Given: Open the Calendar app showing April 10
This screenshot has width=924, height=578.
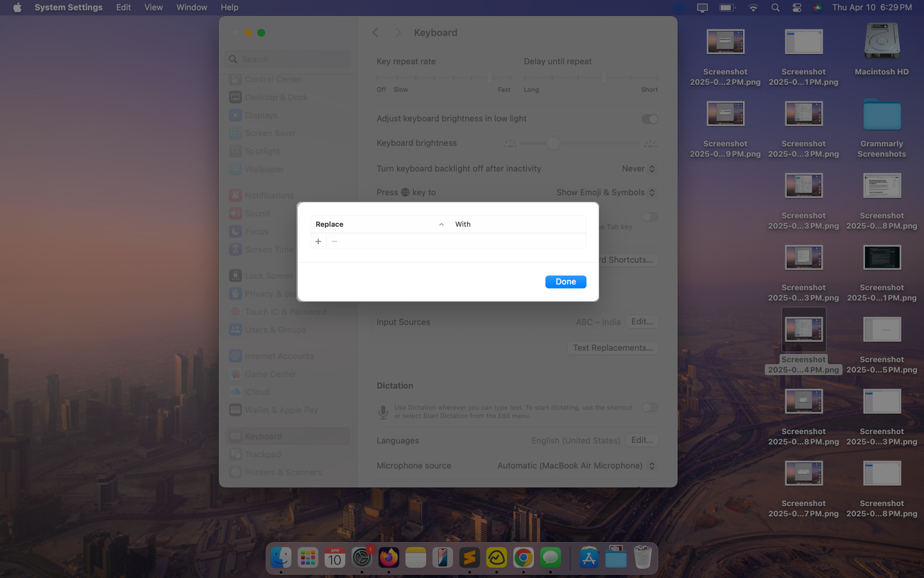Looking at the screenshot, I should pos(334,557).
